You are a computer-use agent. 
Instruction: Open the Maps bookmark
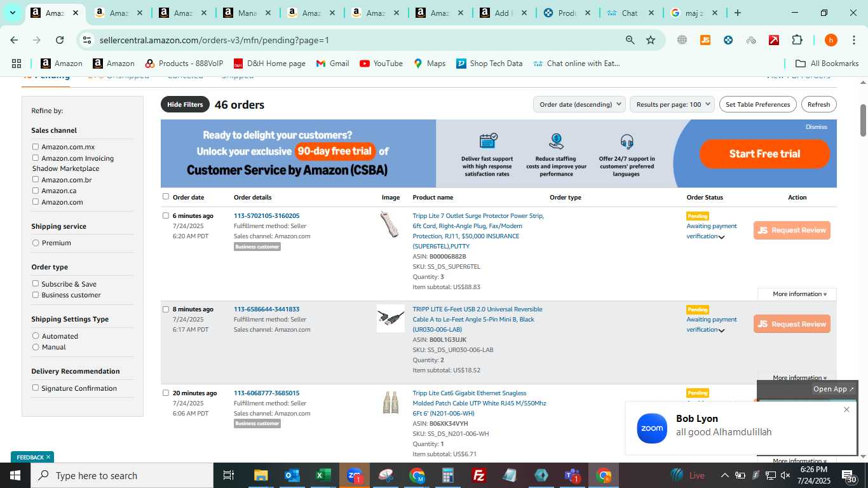coord(430,64)
